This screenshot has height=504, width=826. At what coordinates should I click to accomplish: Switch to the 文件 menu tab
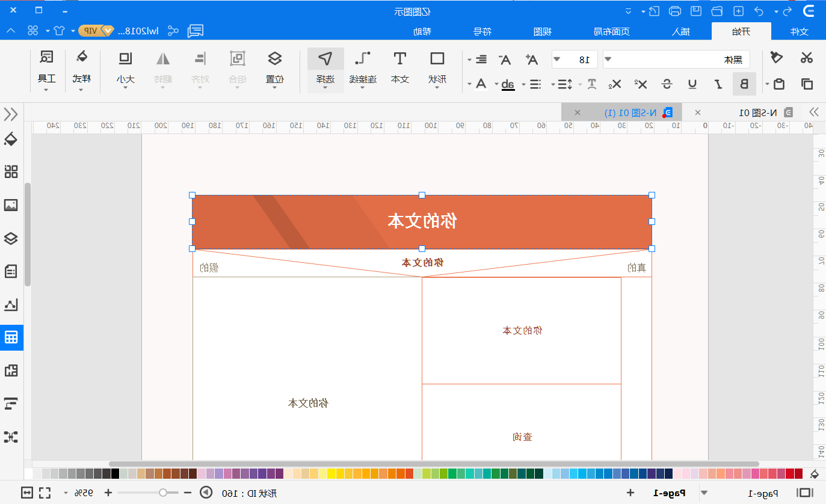coord(799,31)
